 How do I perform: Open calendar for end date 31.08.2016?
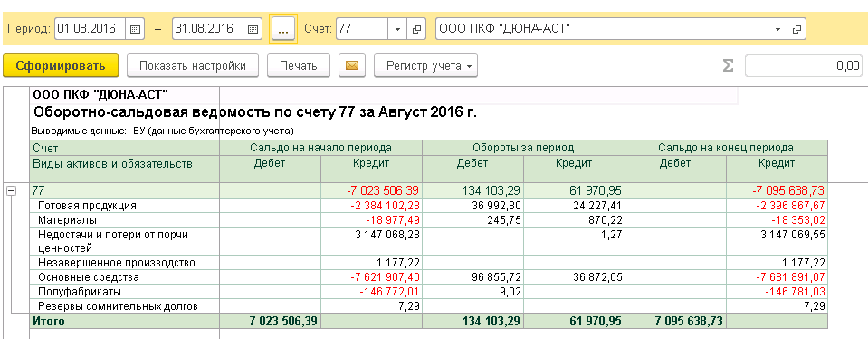[253, 29]
